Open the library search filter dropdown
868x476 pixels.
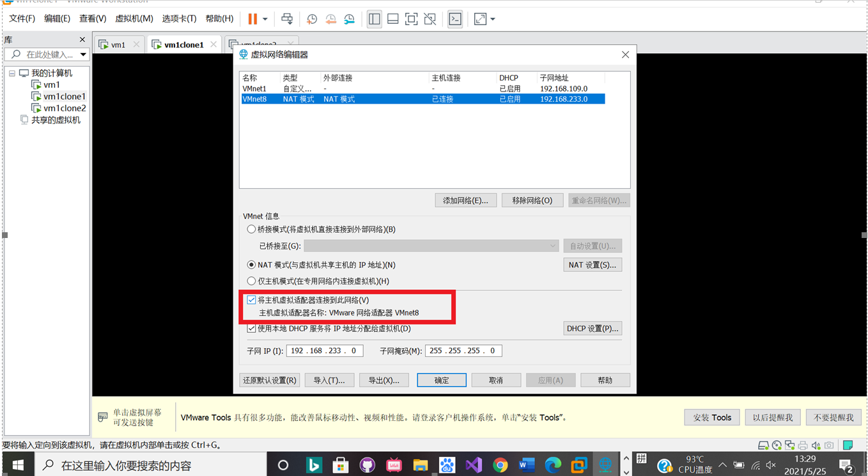click(x=83, y=54)
